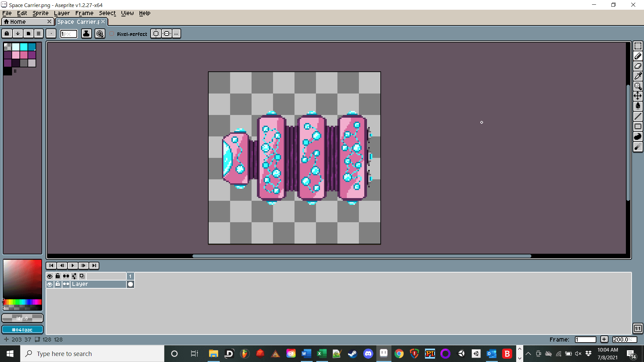Viewport: 644px width, 362px height.
Task: Open the palette options menu button
Action: (39, 34)
